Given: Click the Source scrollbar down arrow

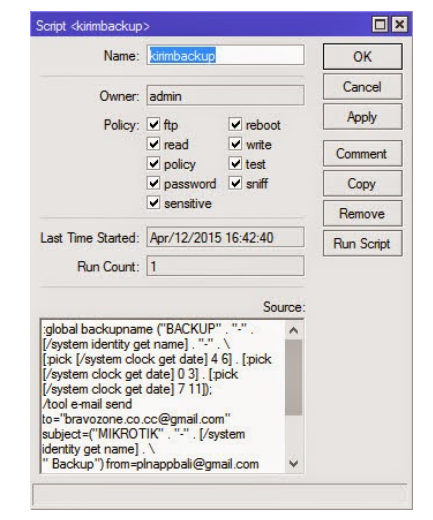Looking at the screenshot, I should 293,463.
